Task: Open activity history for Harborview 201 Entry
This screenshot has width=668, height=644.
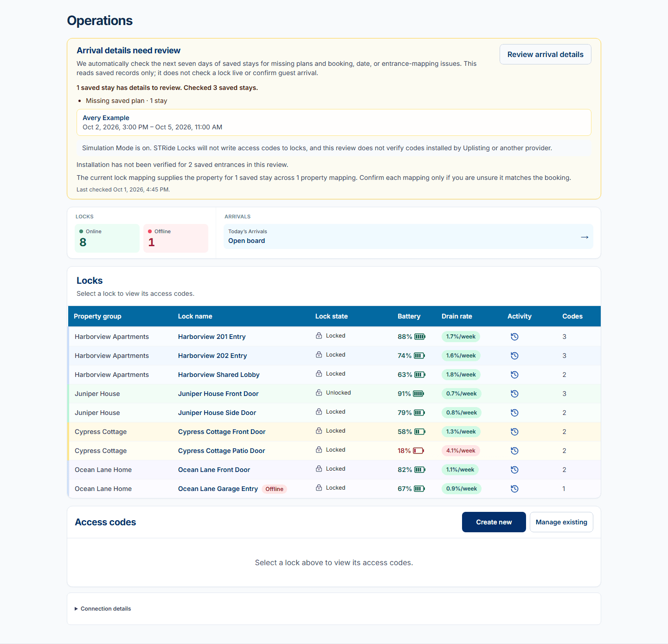Action: [514, 337]
